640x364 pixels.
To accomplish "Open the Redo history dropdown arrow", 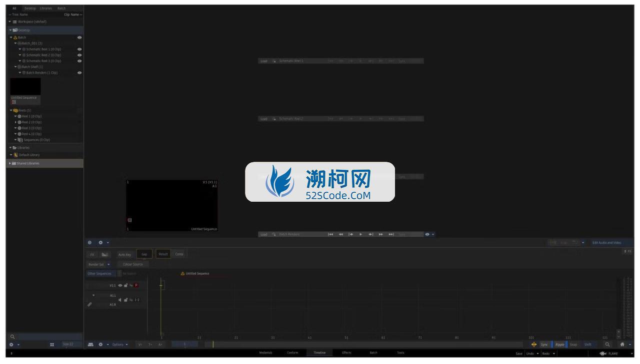I will 553,354.
